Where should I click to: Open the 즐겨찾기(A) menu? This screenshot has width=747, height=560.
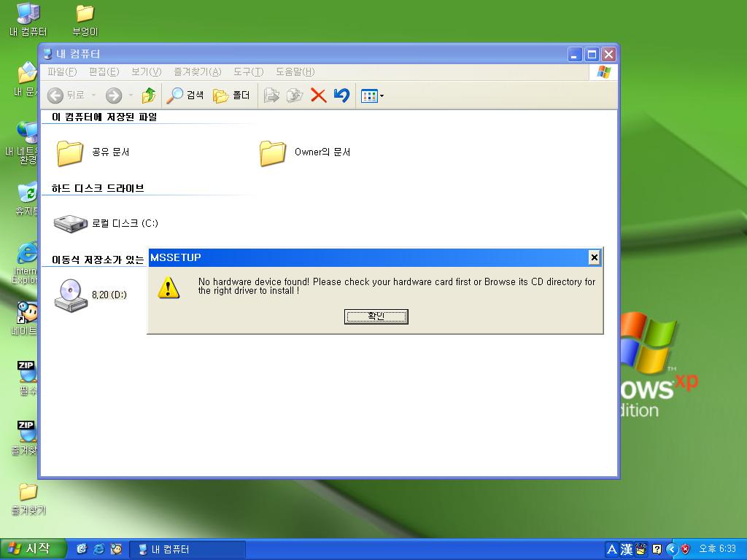(197, 72)
